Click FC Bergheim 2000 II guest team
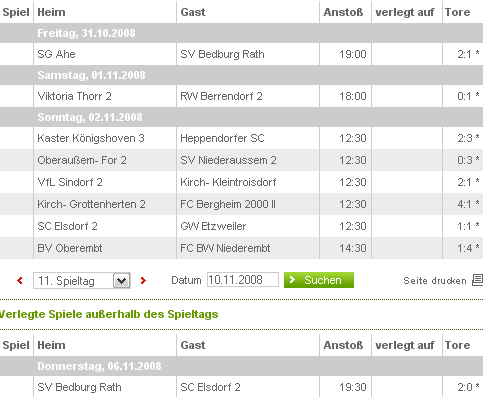Viewport: 483px width, 397px height. (x=228, y=204)
